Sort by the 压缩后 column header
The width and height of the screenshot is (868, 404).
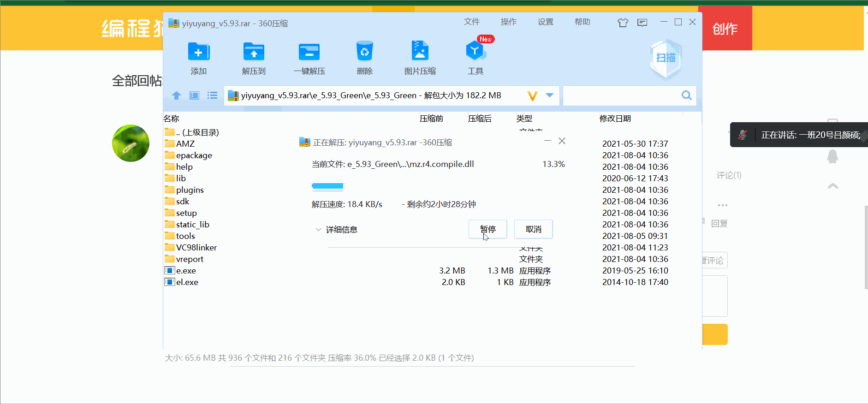click(480, 119)
